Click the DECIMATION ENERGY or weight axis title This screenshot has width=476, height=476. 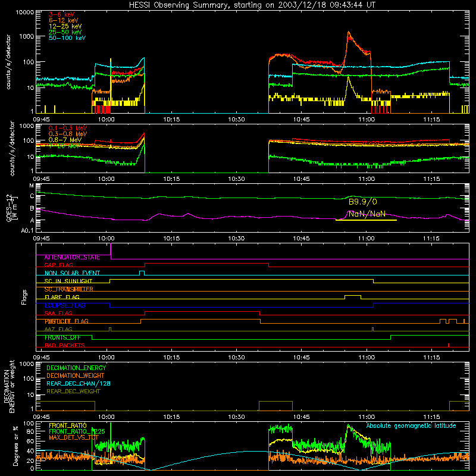(x=9, y=387)
